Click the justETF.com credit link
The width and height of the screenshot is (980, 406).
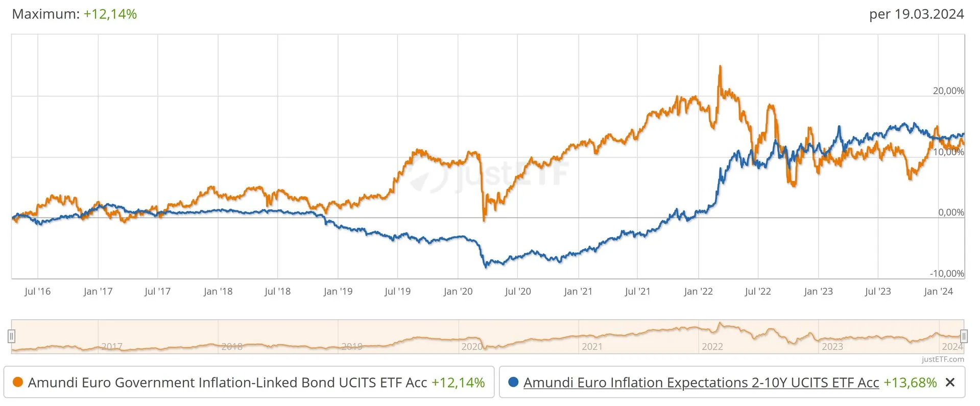[943, 360]
